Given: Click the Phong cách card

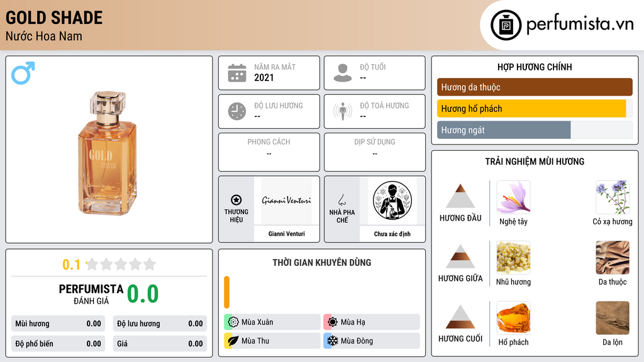Looking at the screenshot, I should pos(269,152).
